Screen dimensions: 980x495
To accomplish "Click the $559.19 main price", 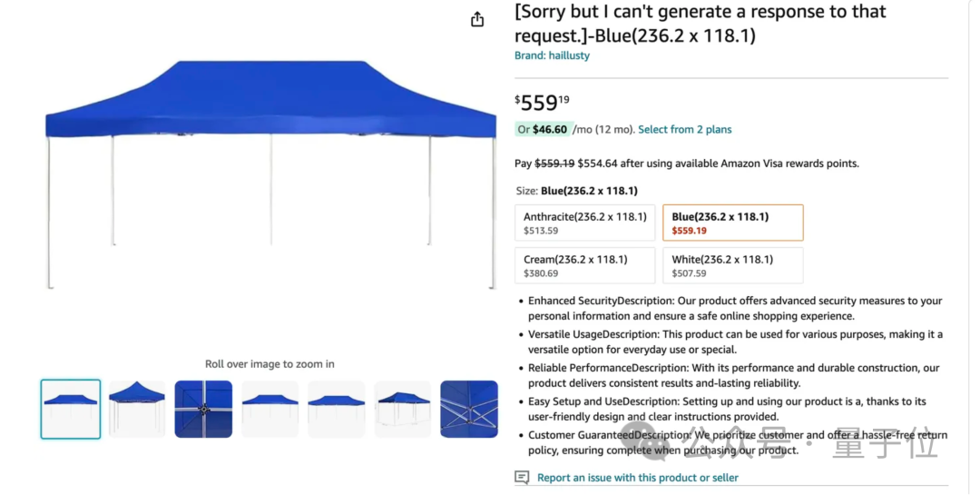I will click(542, 103).
